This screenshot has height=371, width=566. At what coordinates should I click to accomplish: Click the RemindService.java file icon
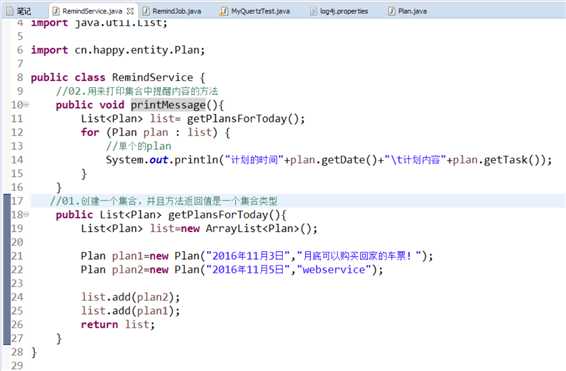point(56,11)
